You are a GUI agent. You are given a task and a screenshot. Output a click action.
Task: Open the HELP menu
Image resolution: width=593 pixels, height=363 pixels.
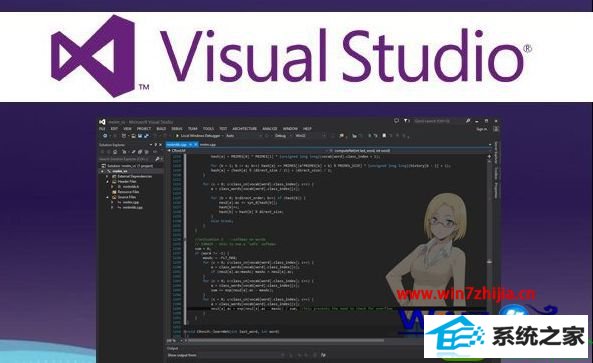307,129
